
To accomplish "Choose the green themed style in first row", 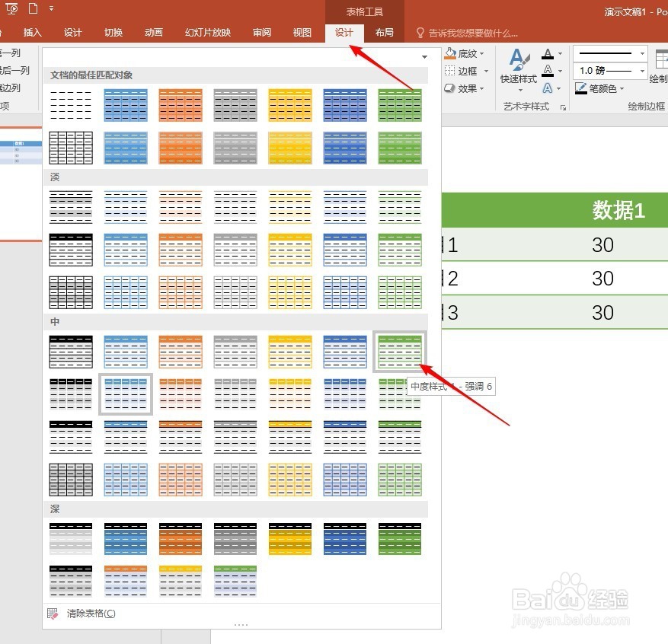I will pyautogui.click(x=400, y=105).
